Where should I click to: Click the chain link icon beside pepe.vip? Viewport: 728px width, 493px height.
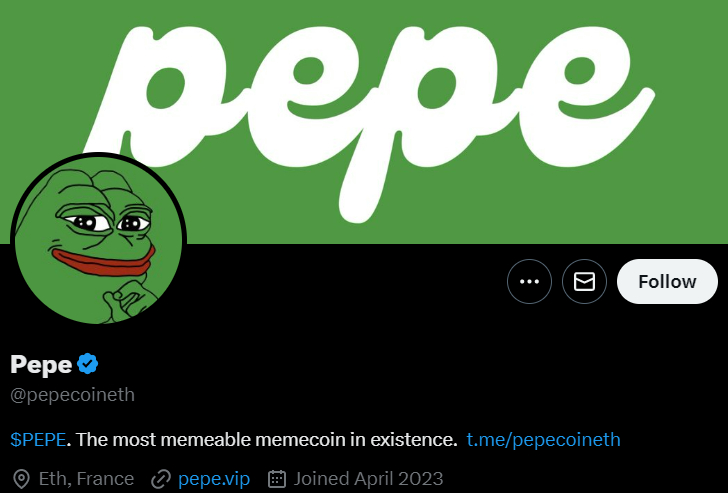coord(161,479)
